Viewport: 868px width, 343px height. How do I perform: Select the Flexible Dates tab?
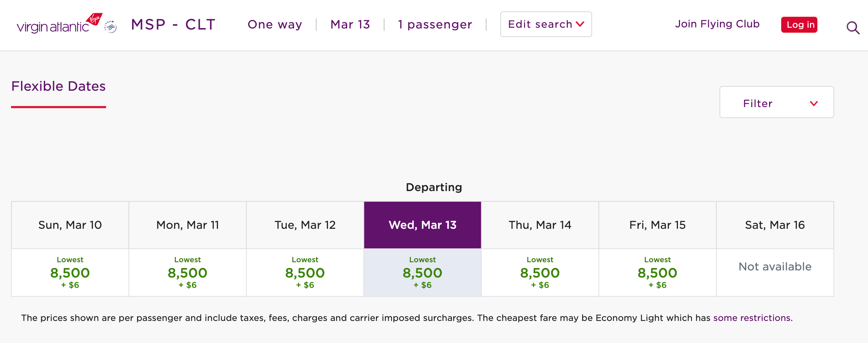click(x=58, y=86)
